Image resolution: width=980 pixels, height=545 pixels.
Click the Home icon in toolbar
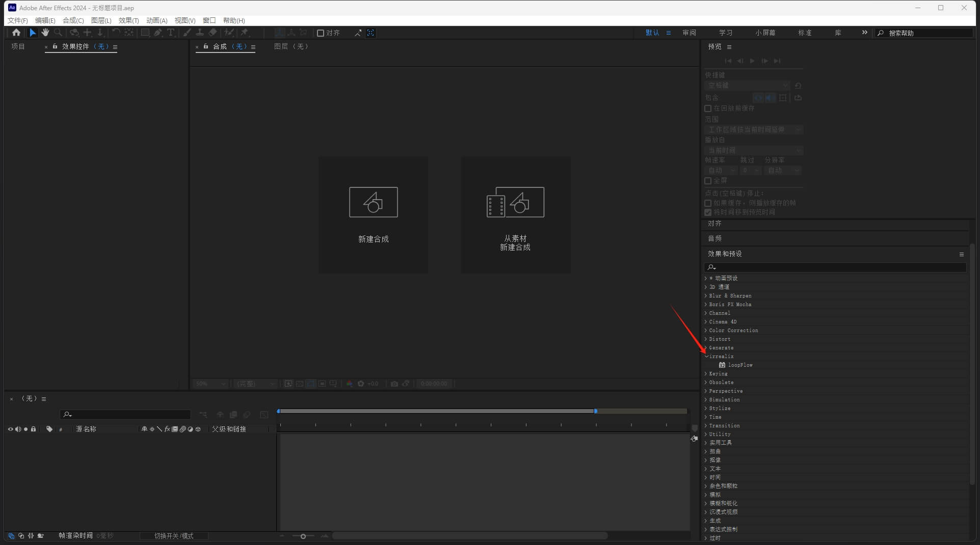coord(16,33)
